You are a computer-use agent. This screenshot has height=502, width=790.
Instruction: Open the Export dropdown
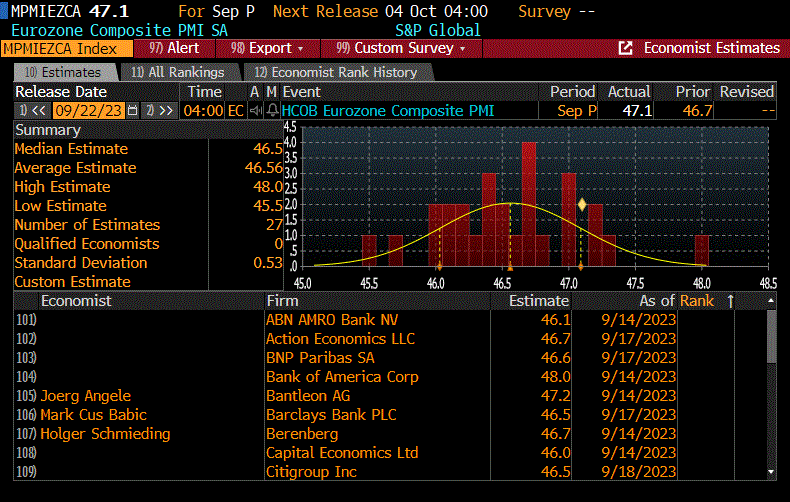click(x=268, y=48)
